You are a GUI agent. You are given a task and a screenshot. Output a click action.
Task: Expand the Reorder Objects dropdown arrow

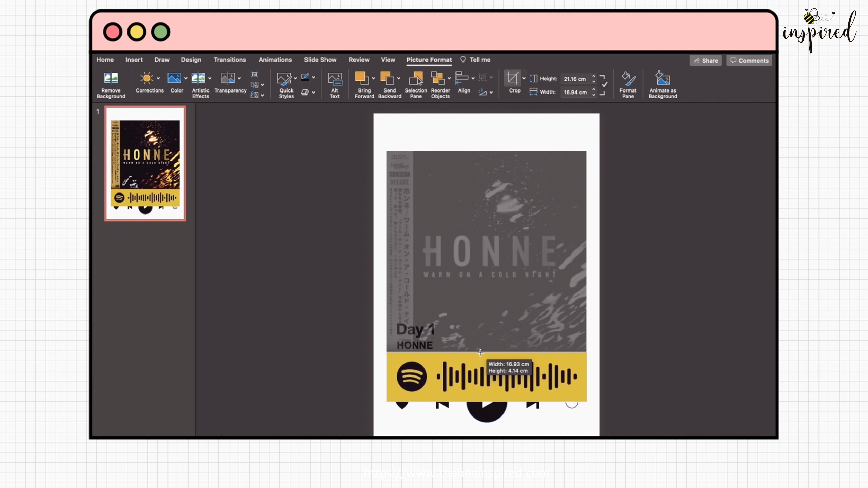tap(449, 78)
